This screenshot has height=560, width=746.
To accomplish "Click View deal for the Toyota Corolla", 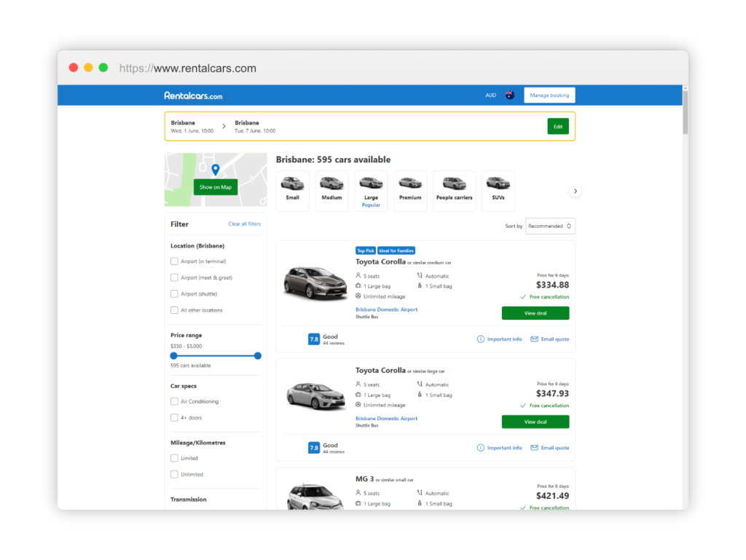I will (x=535, y=312).
